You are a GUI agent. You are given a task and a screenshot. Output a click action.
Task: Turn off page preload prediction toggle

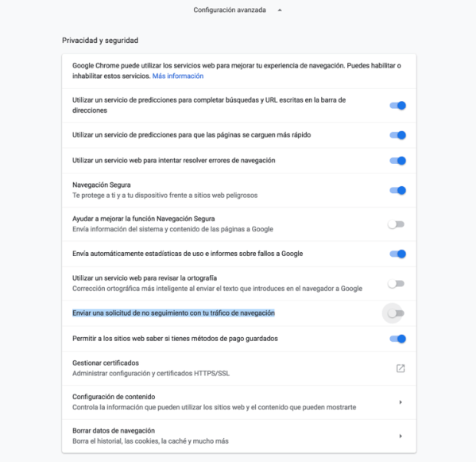pos(397,135)
